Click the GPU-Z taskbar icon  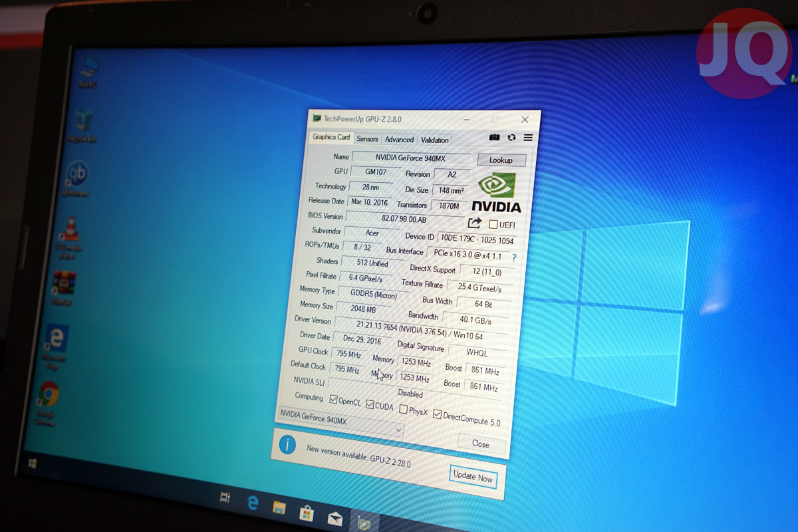pos(364,523)
